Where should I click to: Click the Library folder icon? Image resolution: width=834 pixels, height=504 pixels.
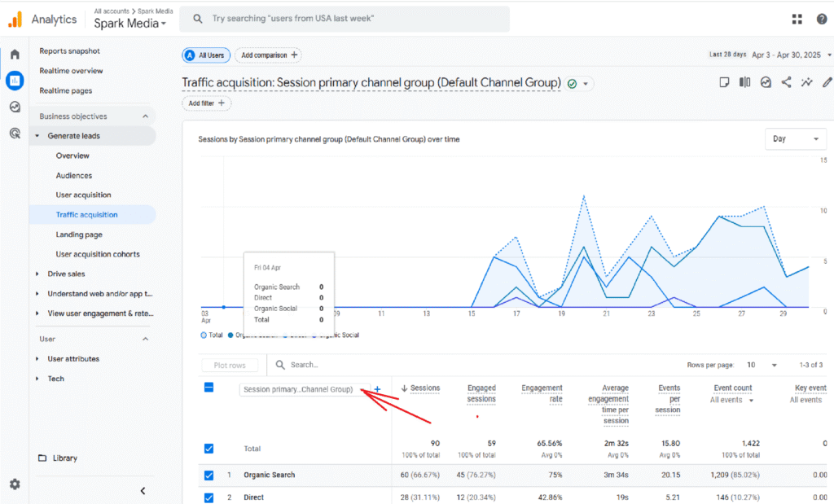[42, 458]
